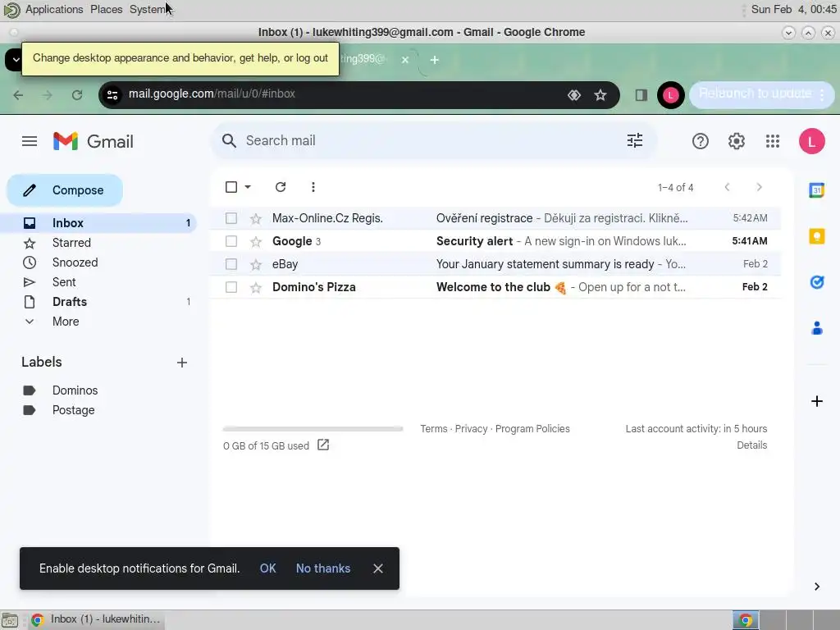Open the Terms link
The height and width of the screenshot is (630, 840).
(433, 428)
